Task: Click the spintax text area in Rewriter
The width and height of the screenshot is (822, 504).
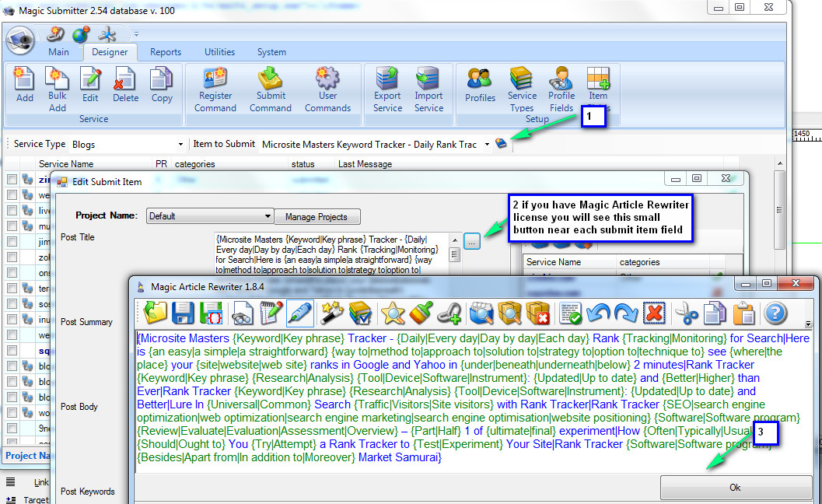Action: [x=474, y=401]
